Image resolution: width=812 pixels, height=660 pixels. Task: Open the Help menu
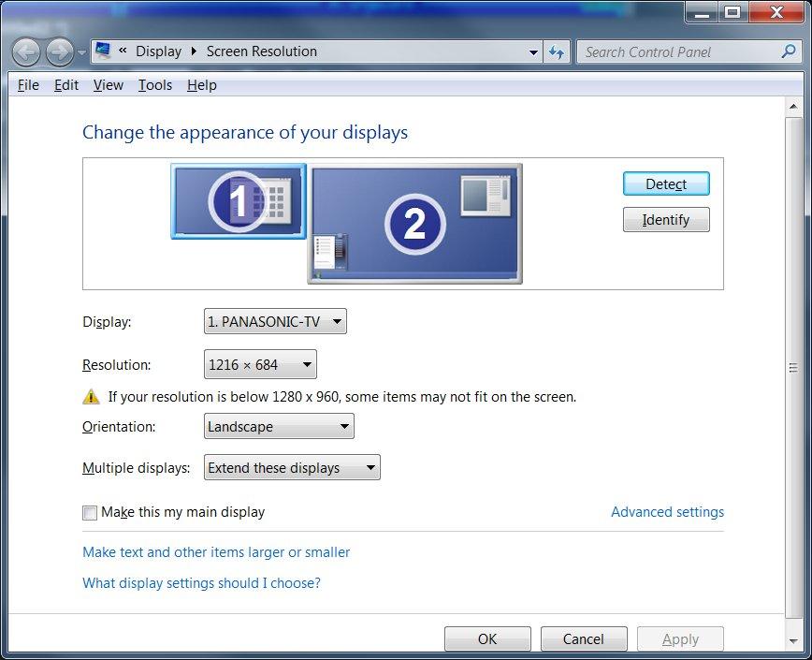201,85
